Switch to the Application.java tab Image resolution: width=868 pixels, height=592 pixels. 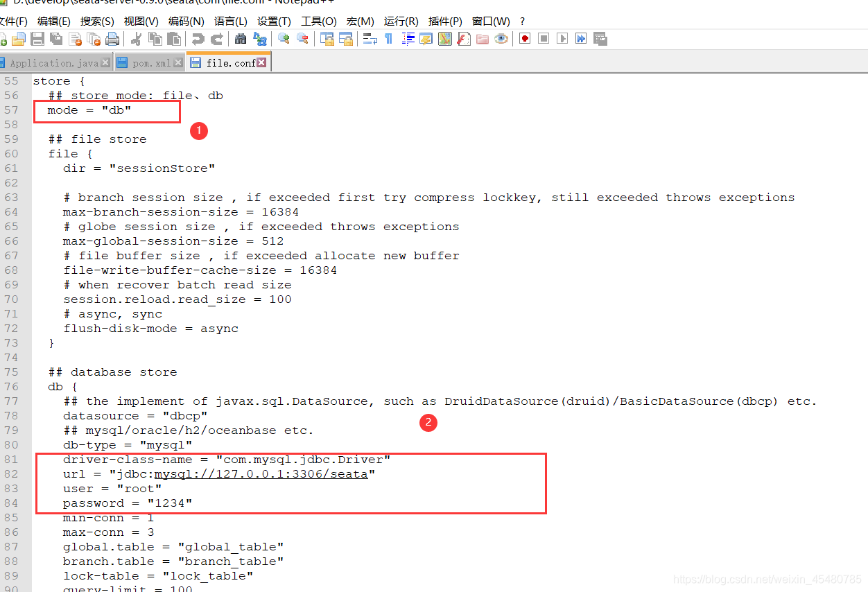point(54,63)
